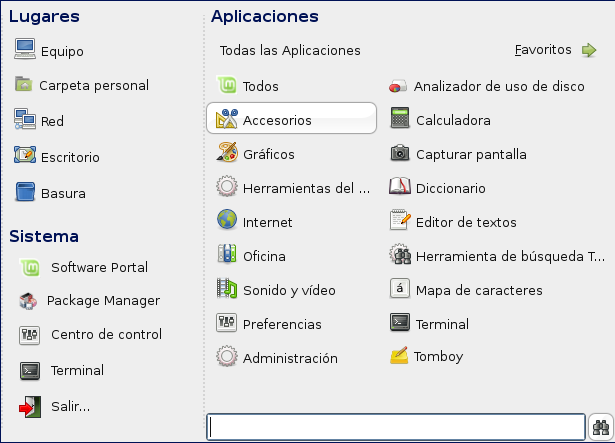
Task: Launch the Capturar pantalla camera icon
Action: pyautogui.click(x=400, y=153)
